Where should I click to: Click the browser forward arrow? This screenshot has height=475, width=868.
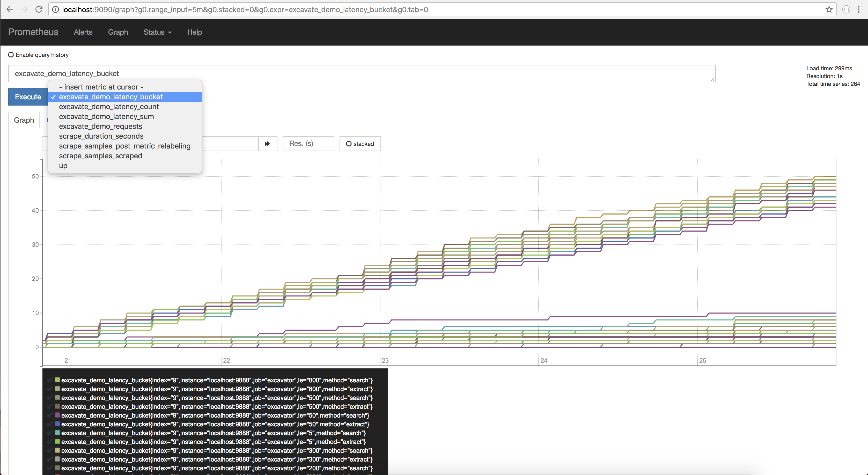click(24, 9)
